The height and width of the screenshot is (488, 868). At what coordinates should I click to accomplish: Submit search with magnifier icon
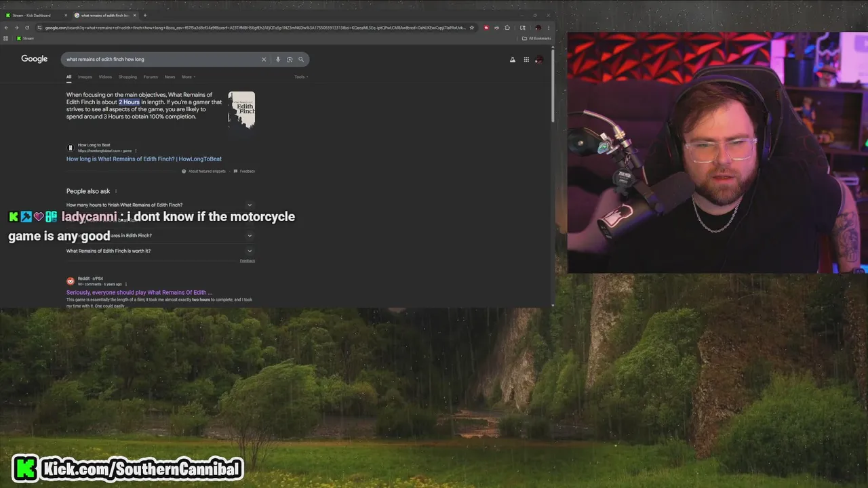(x=301, y=59)
